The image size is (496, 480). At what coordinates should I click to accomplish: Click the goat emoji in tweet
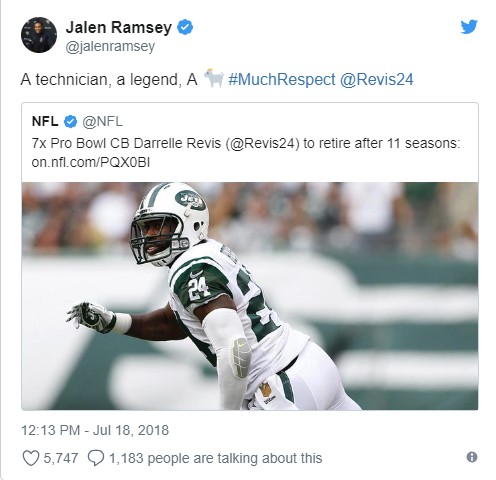coord(213,78)
